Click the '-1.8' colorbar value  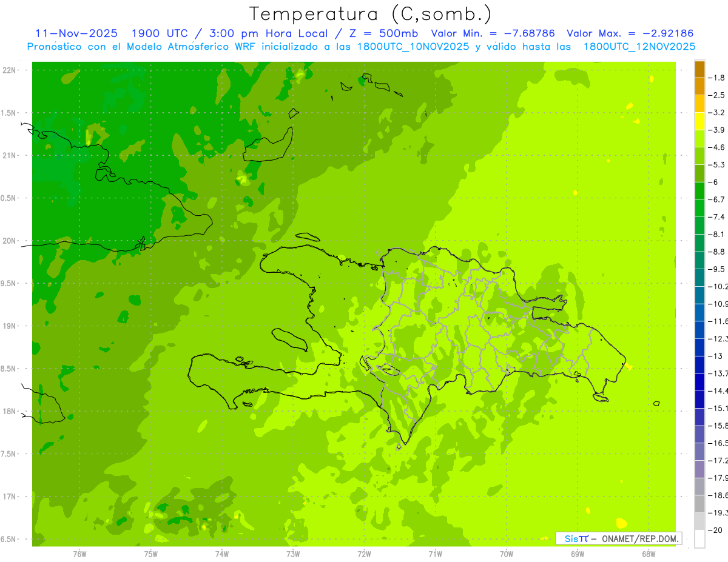coord(716,78)
